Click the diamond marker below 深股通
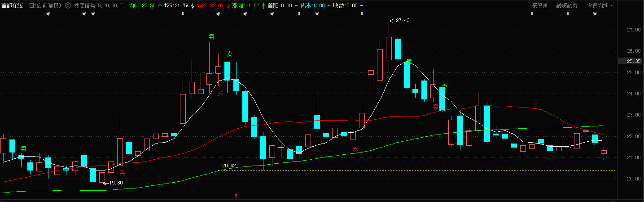The width and height of the screenshot is (644, 202). (532, 14)
